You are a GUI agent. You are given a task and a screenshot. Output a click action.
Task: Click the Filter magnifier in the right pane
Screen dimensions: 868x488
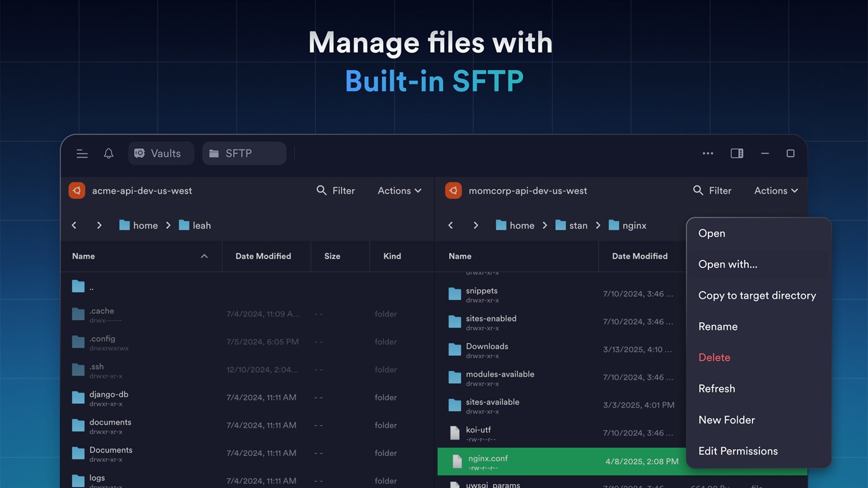[x=697, y=190]
